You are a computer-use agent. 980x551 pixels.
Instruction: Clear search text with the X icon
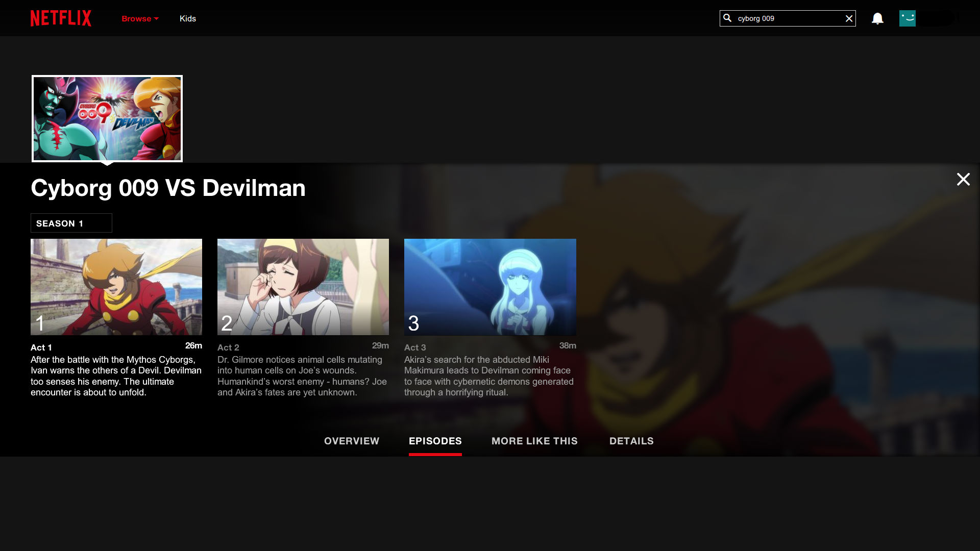(x=849, y=19)
